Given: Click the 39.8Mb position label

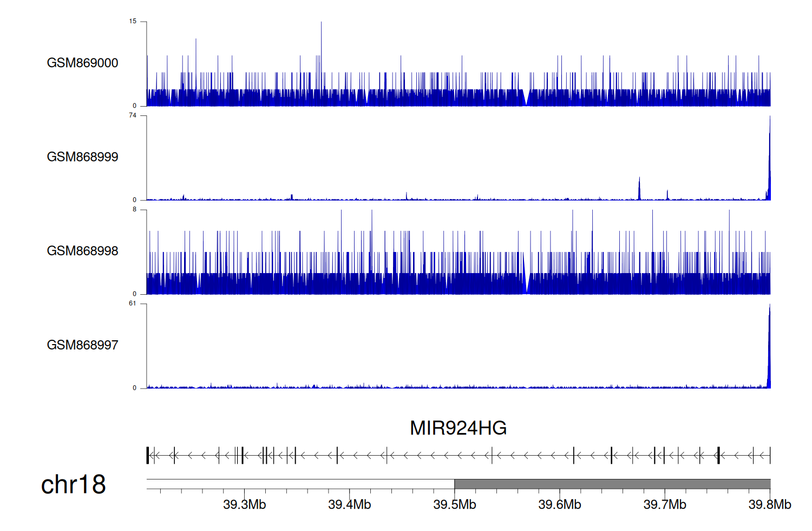Looking at the screenshot, I should coord(769,505).
